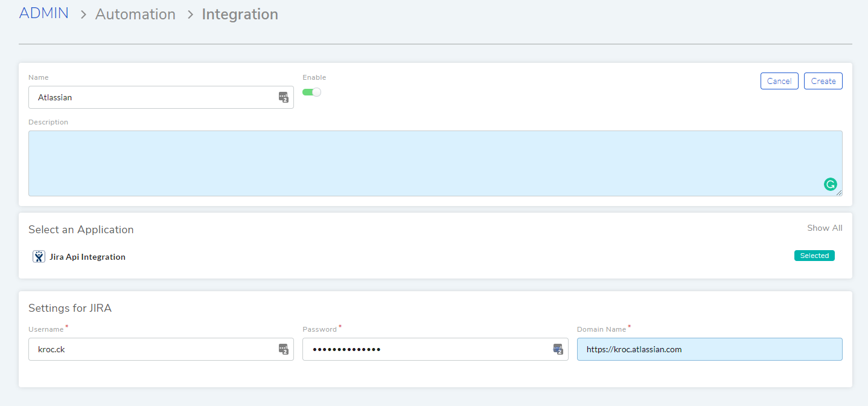Click the Description label text
Image resolution: width=868 pixels, height=406 pixels.
point(48,122)
